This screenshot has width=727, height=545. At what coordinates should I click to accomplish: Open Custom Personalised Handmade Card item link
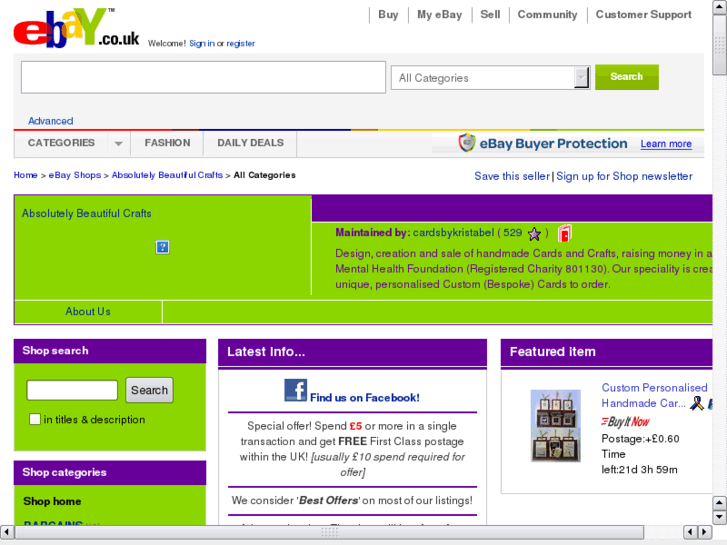(x=654, y=395)
